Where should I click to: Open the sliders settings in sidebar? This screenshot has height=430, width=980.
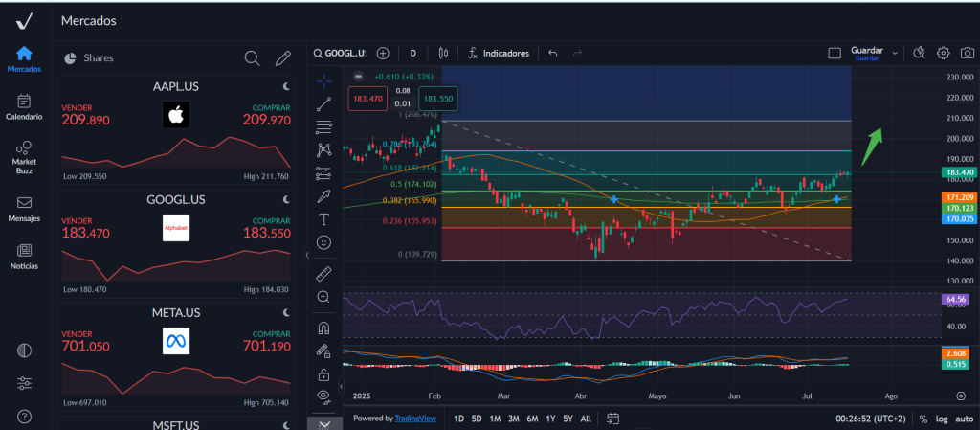(24, 382)
